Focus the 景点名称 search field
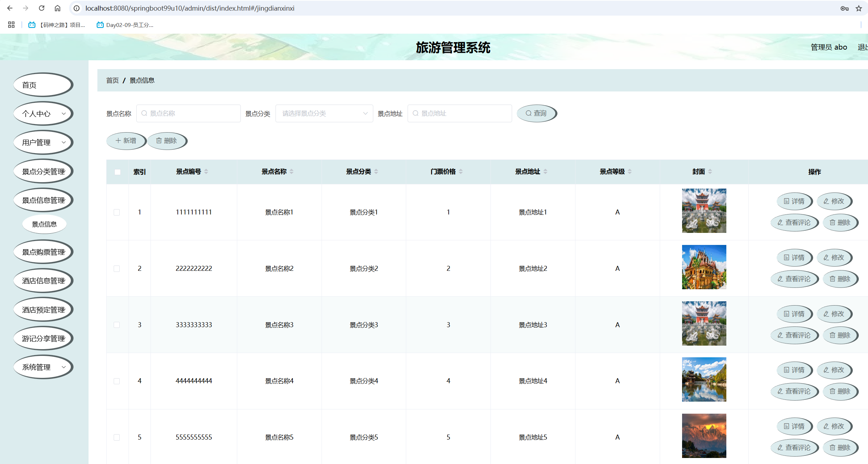This screenshot has width=868, height=464. (x=188, y=113)
